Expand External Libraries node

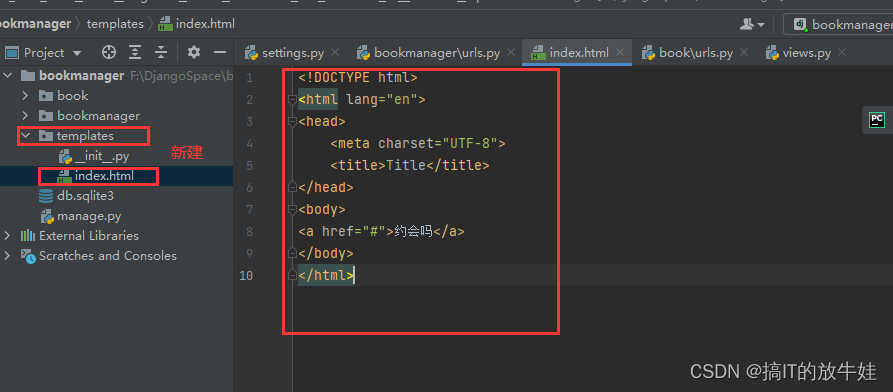point(7,236)
